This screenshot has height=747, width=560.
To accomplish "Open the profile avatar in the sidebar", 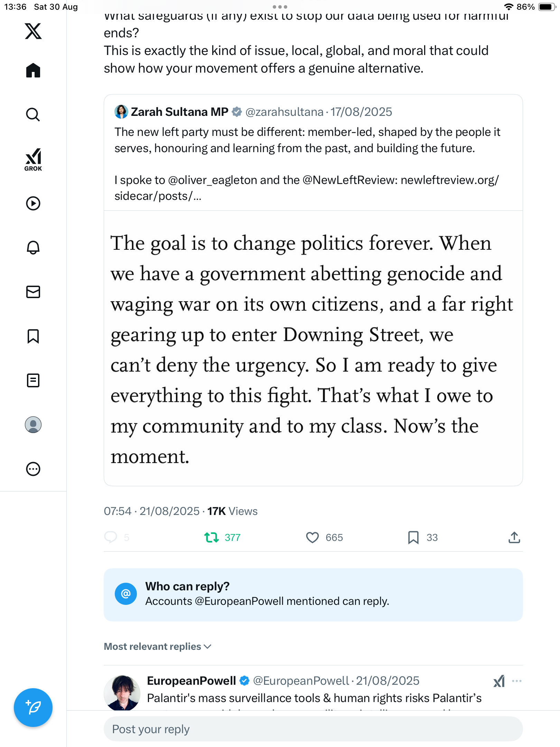I will click(33, 425).
